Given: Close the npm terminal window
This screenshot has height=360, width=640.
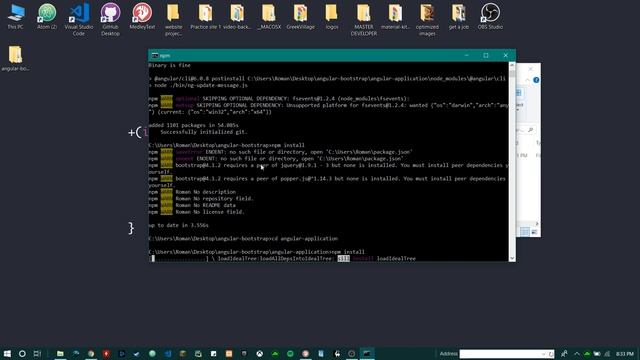Looking at the screenshot, I should pos(505,56).
